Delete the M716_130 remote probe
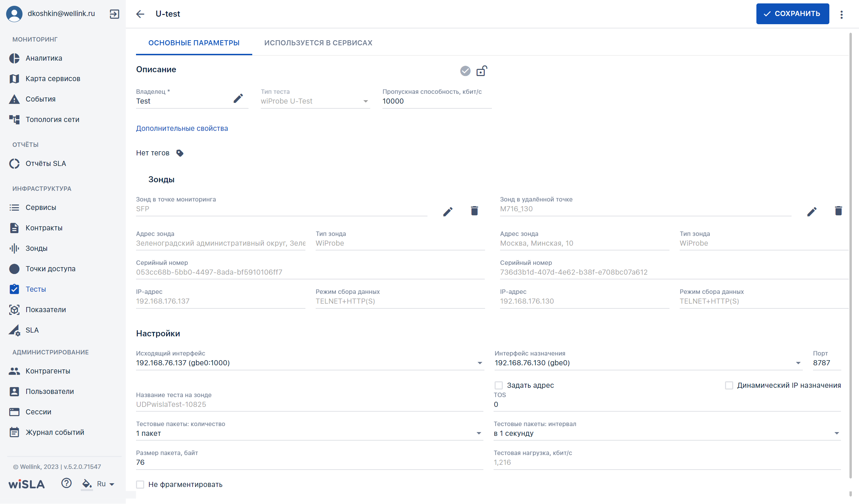The height and width of the screenshot is (504, 859). click(x=839, y=211)
